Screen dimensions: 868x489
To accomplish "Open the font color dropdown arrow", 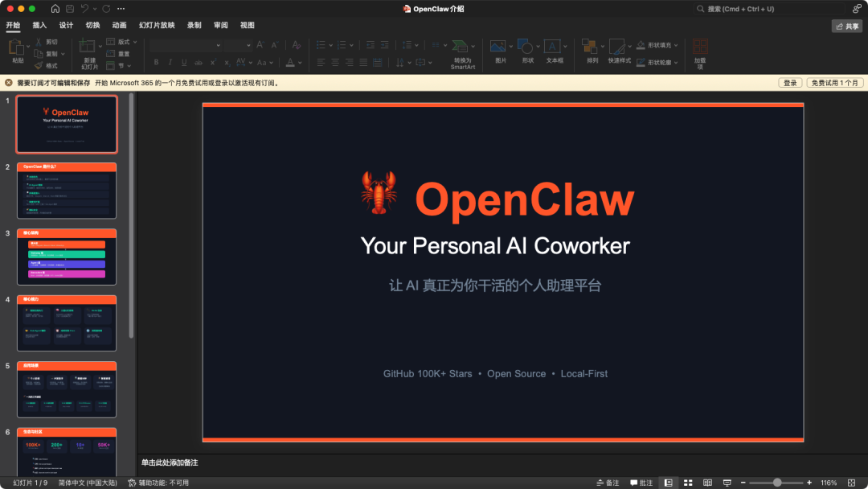I will click(300, 63).
